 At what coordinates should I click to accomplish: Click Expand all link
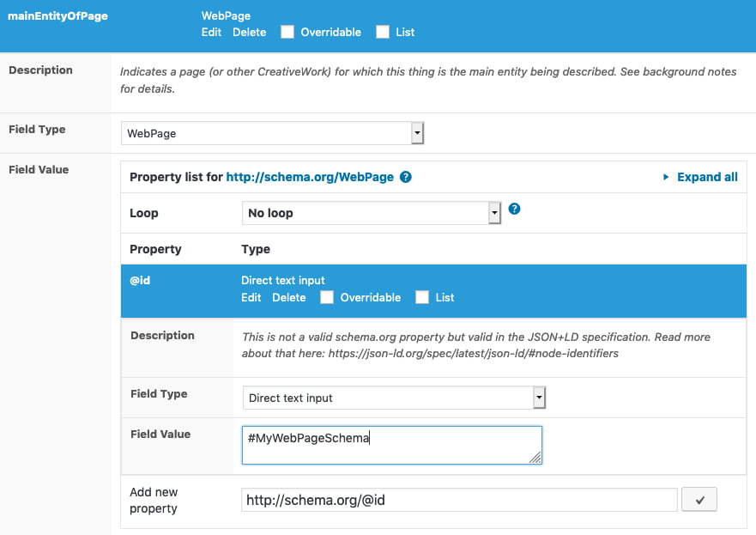(707, 177)
